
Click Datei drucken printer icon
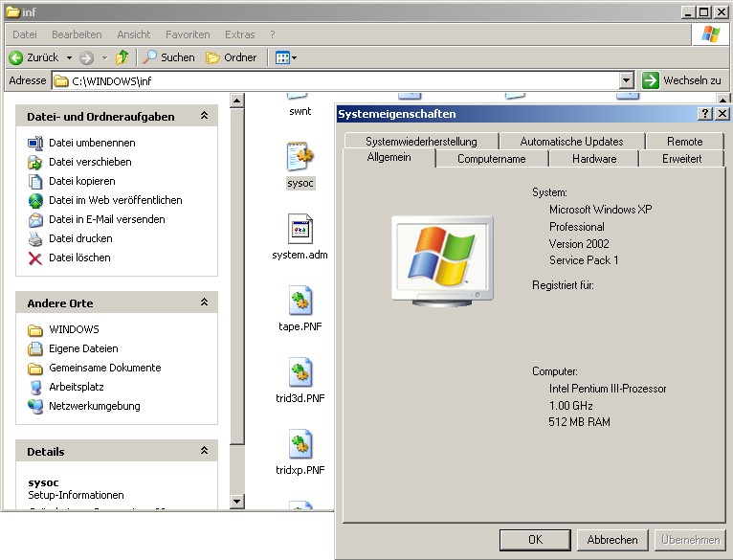coord(35,239)
